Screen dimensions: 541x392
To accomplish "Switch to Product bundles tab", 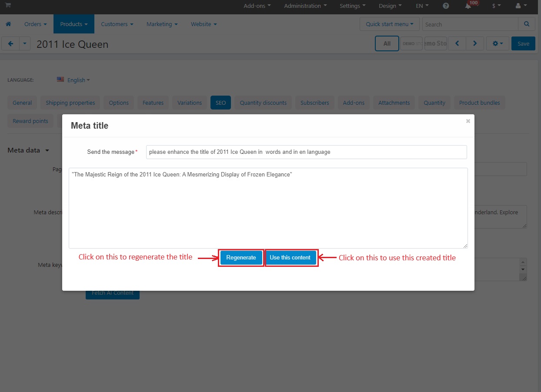I will point(480,103).
